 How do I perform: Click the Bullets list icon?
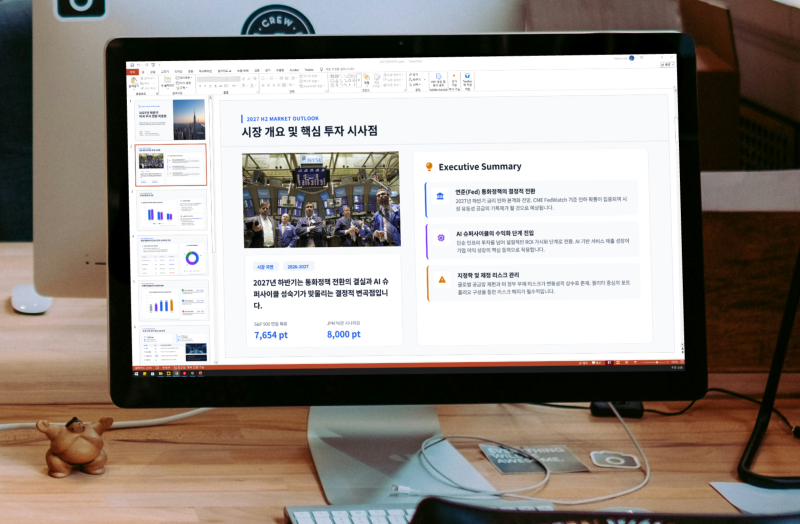[264, 79]
